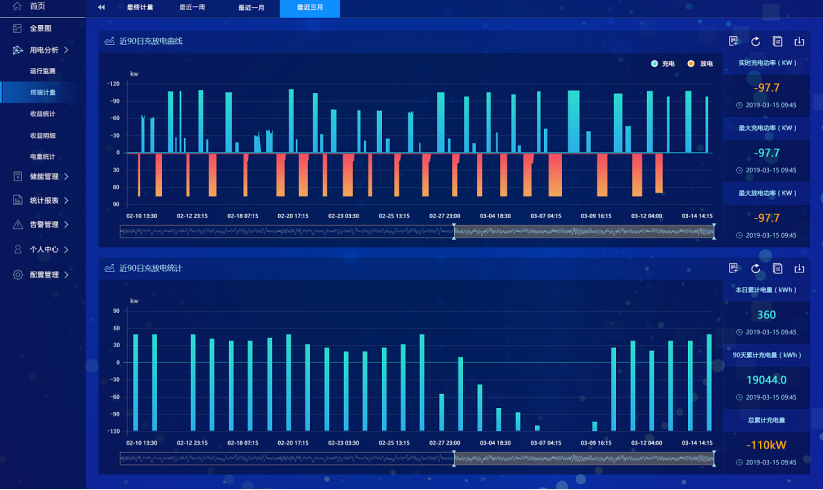The height and width of the screenshot is (490, 823).
Task: Toggle the 充电 legend series
Action: pos(662,63)
